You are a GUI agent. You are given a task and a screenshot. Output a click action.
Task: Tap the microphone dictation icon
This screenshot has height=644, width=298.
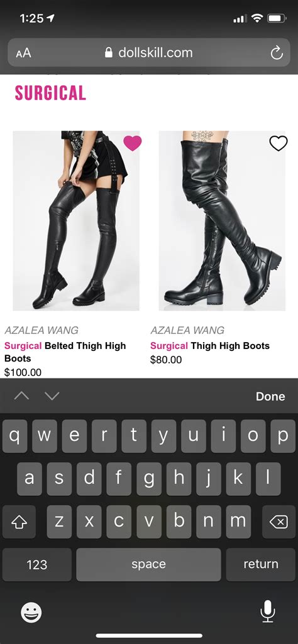pyautogui.click(x=268, y=611)
